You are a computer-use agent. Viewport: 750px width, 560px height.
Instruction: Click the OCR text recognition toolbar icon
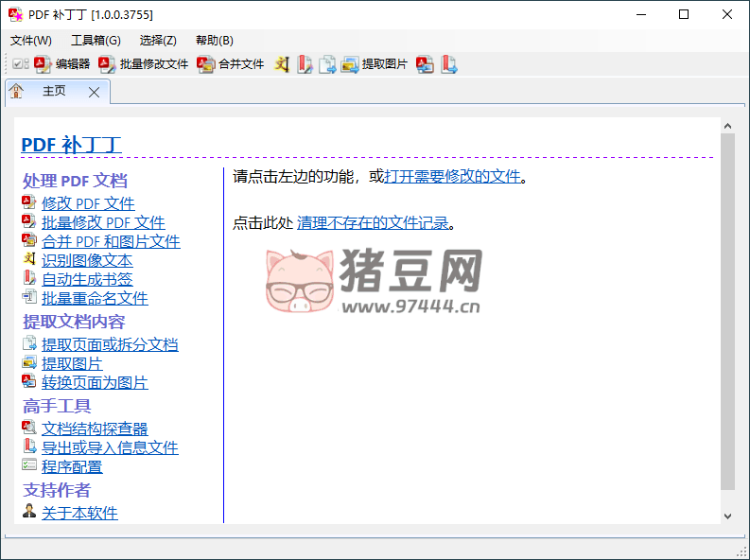tap(282, 64)
